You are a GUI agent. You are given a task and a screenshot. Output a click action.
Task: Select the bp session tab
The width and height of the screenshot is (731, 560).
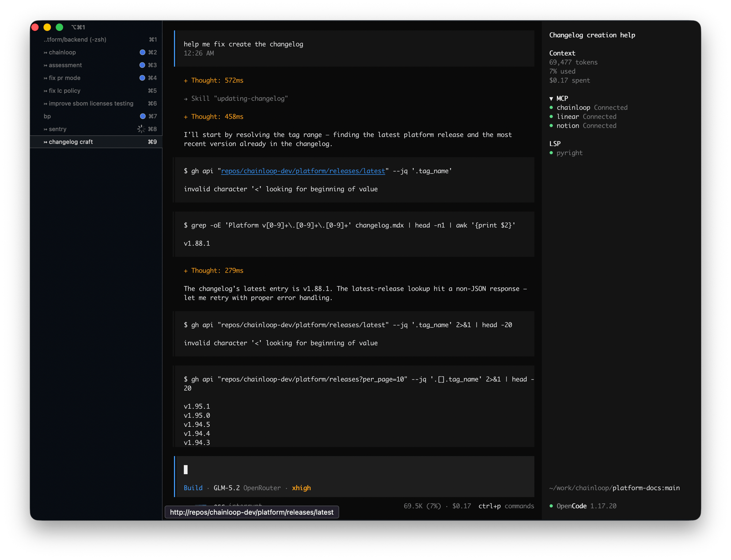tap(96, 116)
